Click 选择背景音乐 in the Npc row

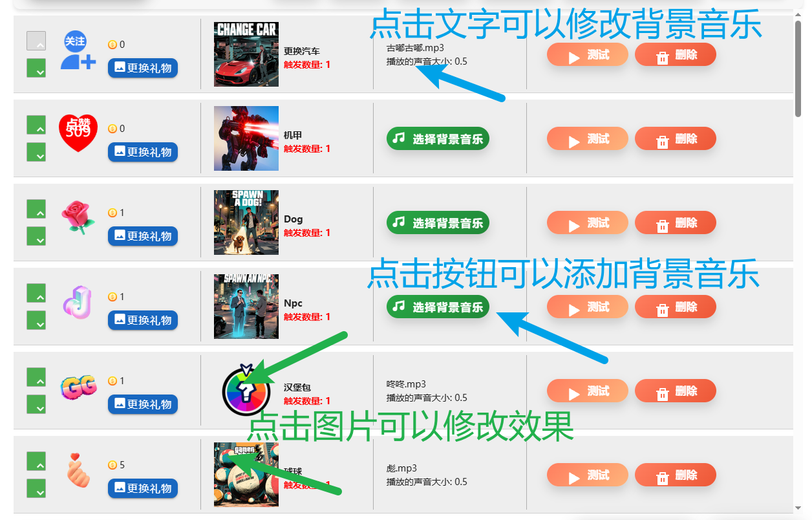pyautogui.click(x=438, y=307)
